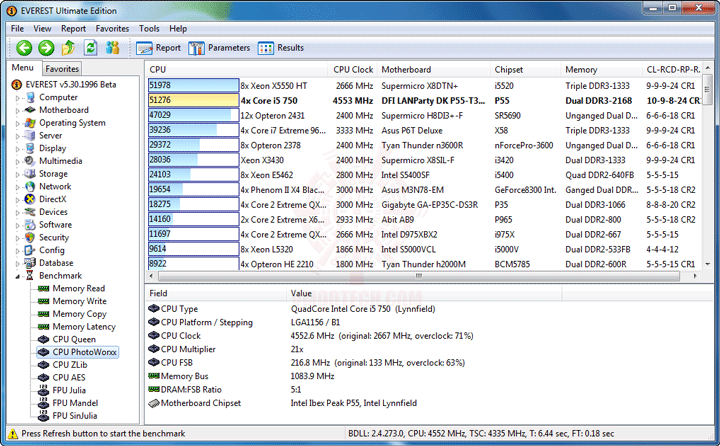This screenshot has height=446, width=720.
Task: Click the green Forward arrow icon
Action: pos(46,48)
